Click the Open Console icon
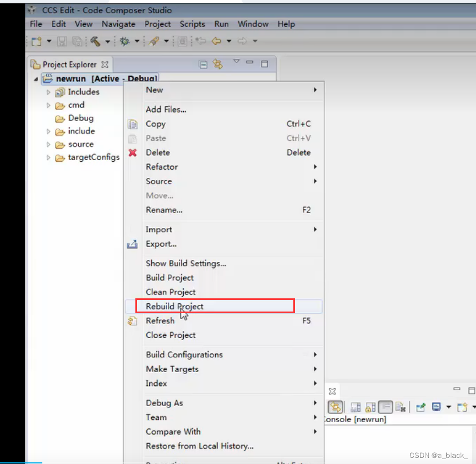This screenshot has width=476, height=464. pos(462,407)
